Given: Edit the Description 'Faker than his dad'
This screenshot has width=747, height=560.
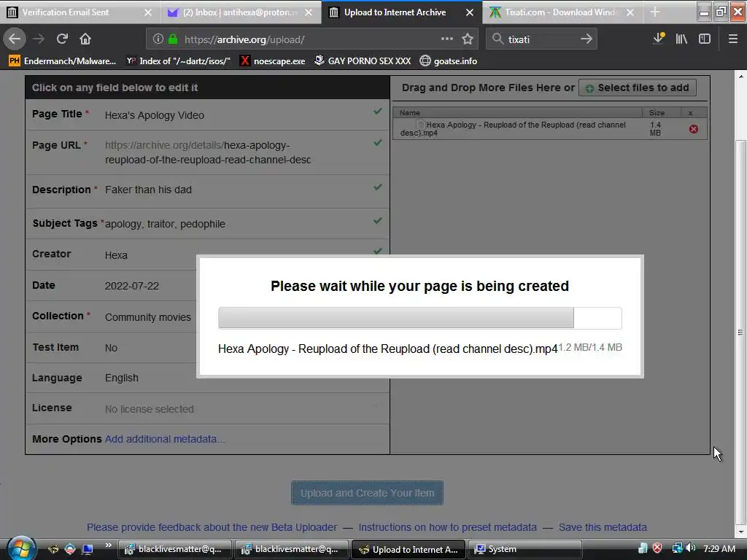Looking at the screenshot, I should (148, 190).
